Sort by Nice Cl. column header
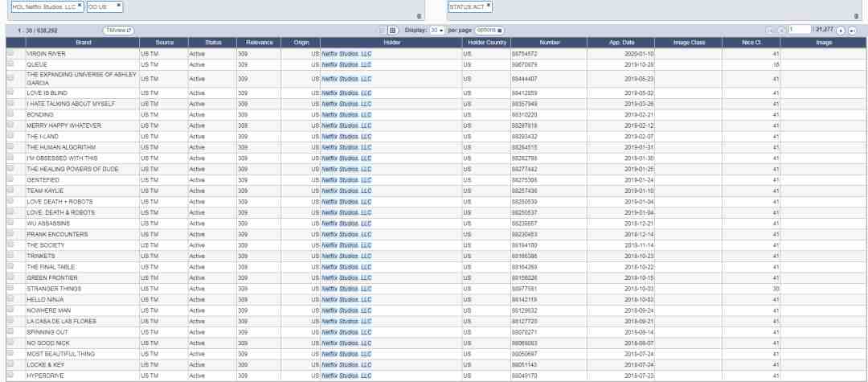The width and height of the screenshot is (868, 382). [751, 43]
